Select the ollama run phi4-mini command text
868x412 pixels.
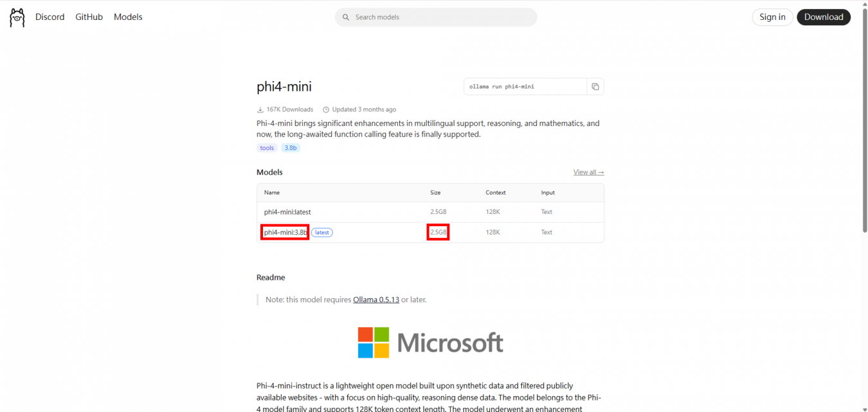pyautogui.click(x=502, y=87)
